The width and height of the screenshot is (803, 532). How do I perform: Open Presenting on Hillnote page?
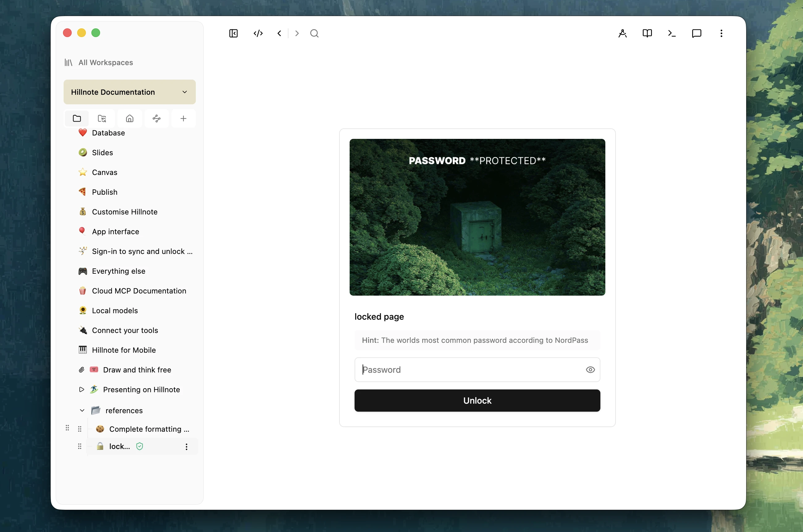141,389
